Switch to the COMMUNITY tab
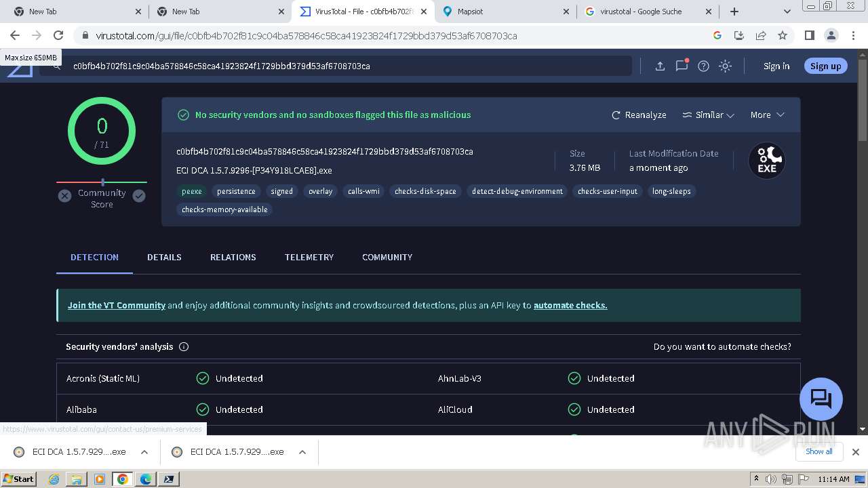The height and width of the screenshot is (488, 868). tap(387, 257)
